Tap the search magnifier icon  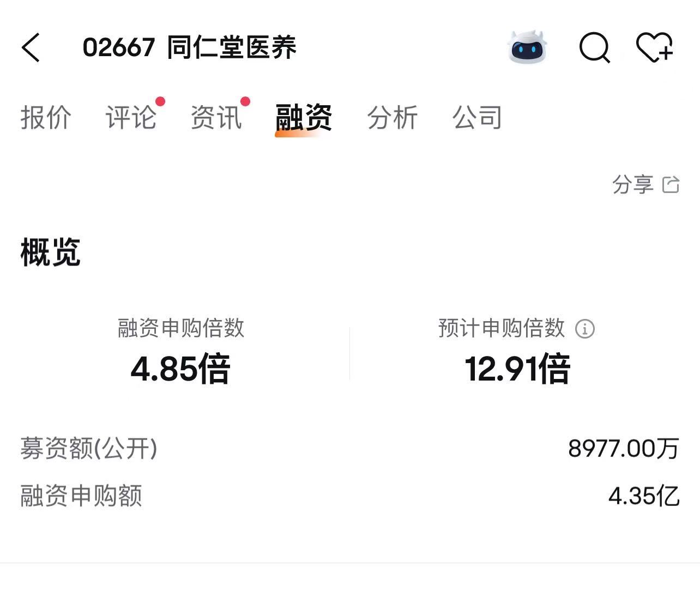[594, 47]
